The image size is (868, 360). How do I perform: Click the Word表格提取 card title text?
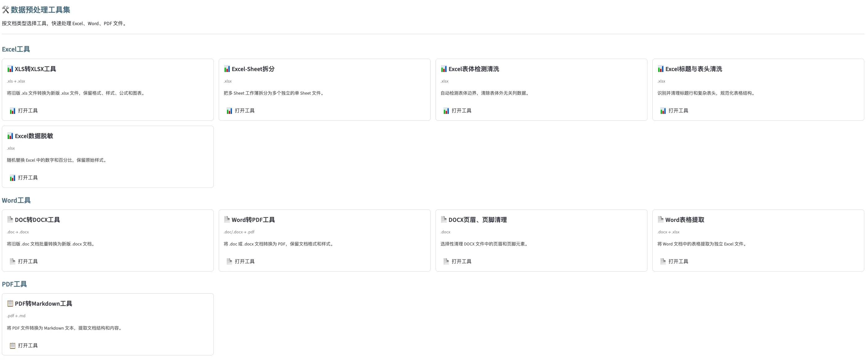685,220
